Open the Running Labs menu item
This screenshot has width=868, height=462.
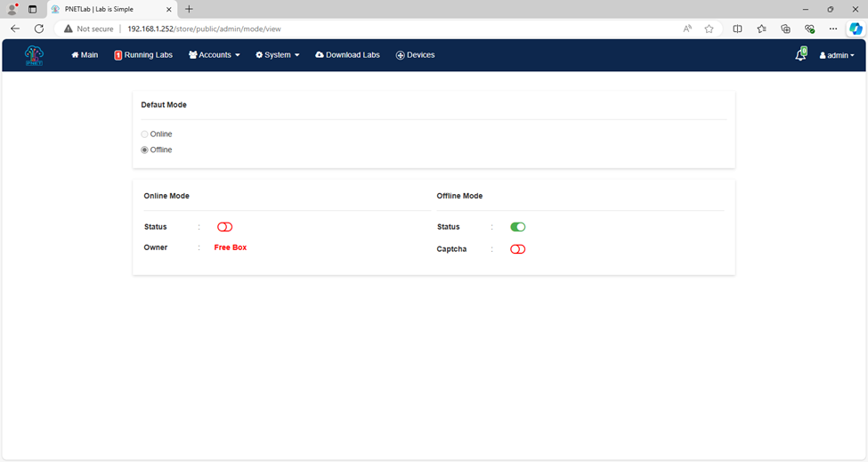pyautogui.click(x=143, y=55)
